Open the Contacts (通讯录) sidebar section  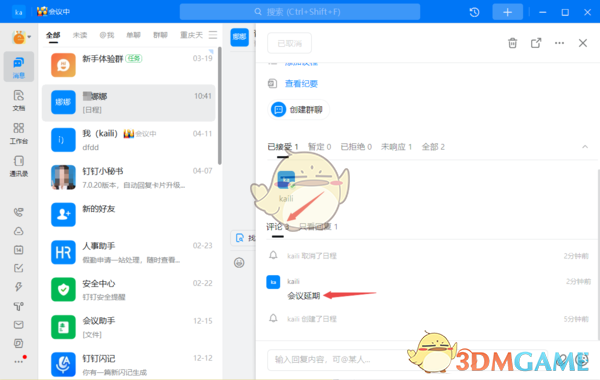click(x=19, y=166)
